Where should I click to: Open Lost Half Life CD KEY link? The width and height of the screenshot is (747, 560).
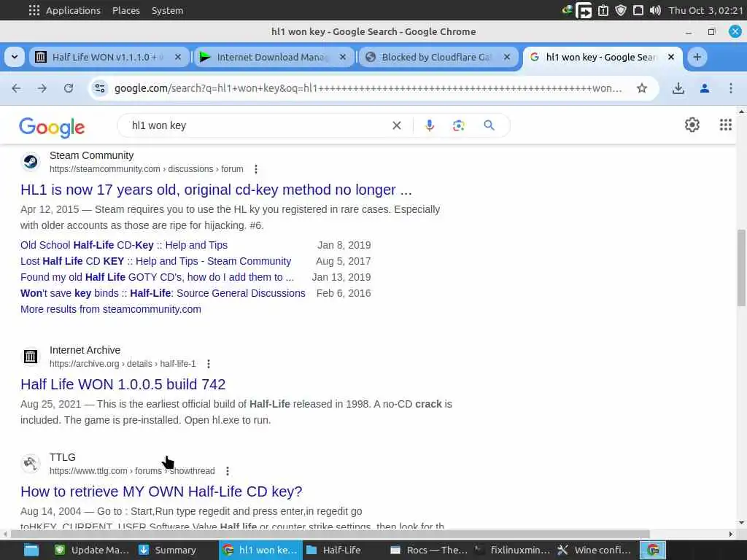[x=156, y=261]
